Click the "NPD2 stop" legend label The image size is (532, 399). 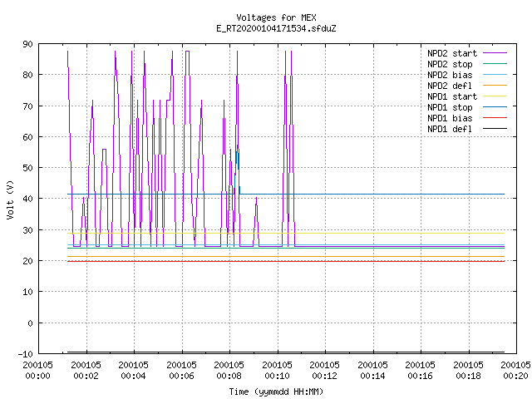point(450,64)
